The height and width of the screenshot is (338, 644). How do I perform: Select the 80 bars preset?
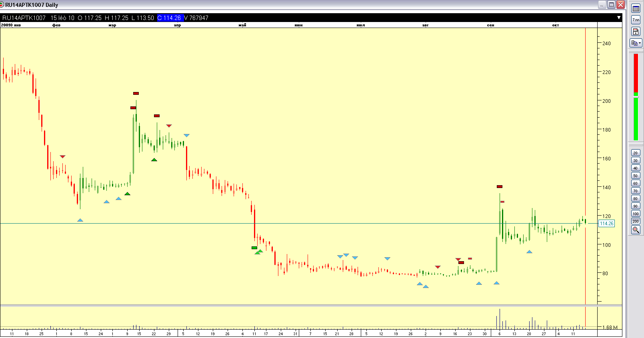tap(636, 198)
